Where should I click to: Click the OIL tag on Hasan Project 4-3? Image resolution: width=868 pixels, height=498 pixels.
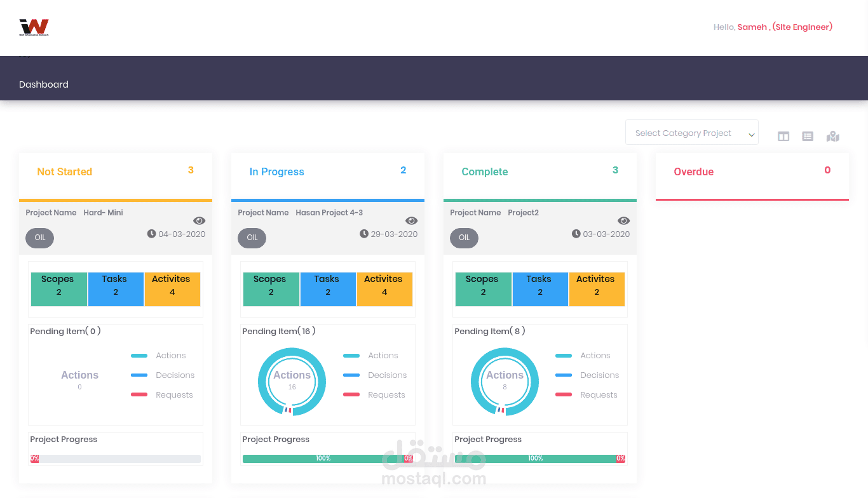(252, 238)
